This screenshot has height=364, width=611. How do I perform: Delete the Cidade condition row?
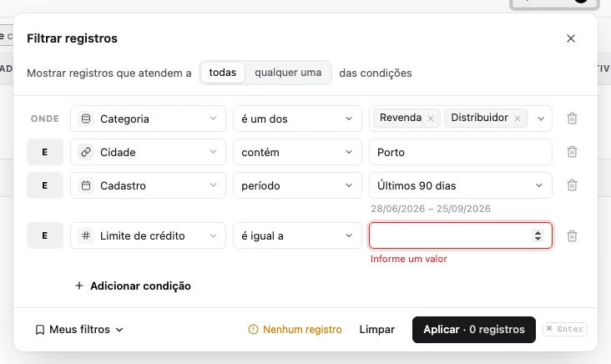572,152
